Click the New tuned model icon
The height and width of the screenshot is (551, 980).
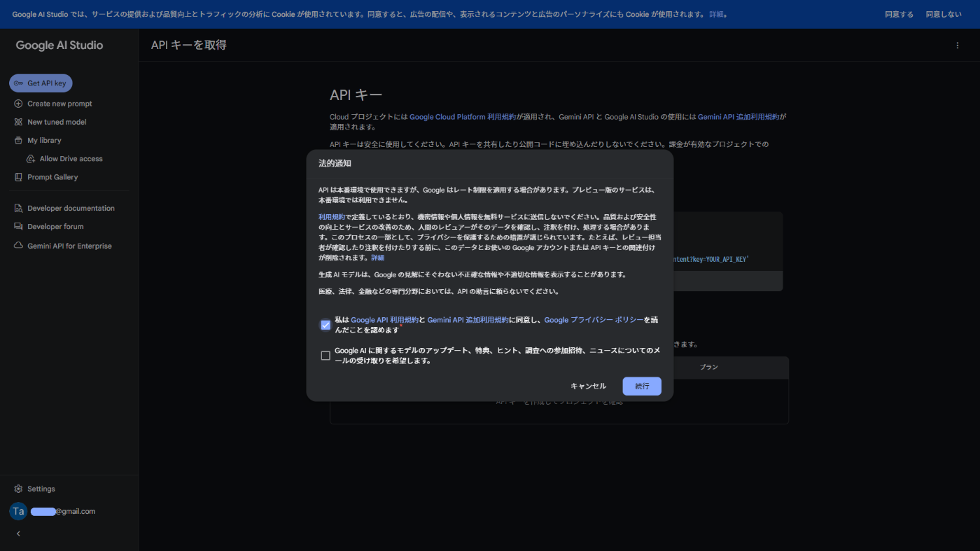(19, 122)
